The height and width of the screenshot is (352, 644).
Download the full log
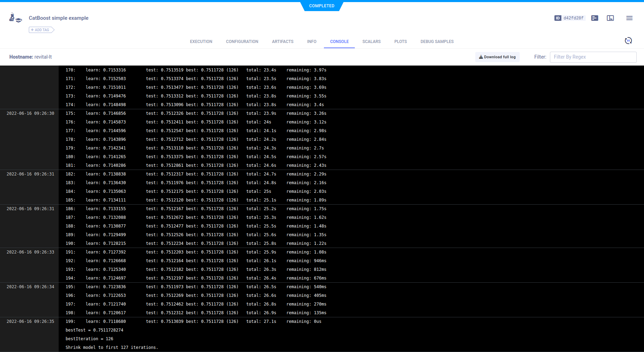click(x=497, y=57)
